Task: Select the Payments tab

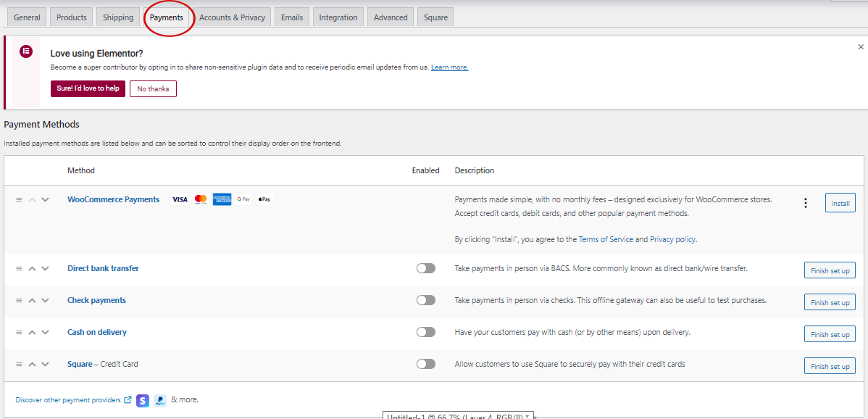Action: click(167, 17)
